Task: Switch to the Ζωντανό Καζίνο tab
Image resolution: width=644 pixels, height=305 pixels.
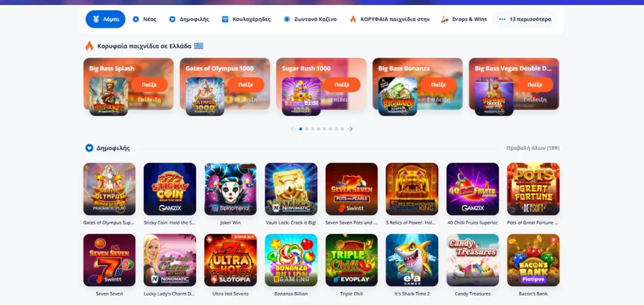Action: pos(310,19)
